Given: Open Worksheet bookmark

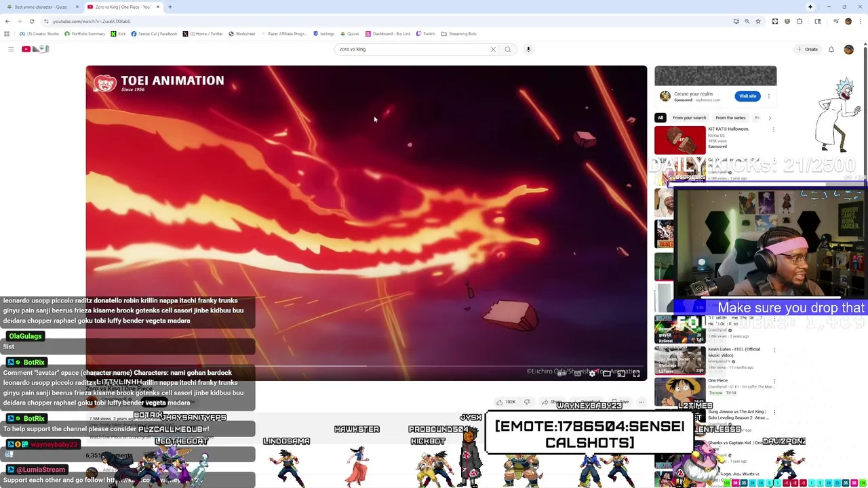Looking at the screenshot, I should pyautogui.click(x=242, y=34).
